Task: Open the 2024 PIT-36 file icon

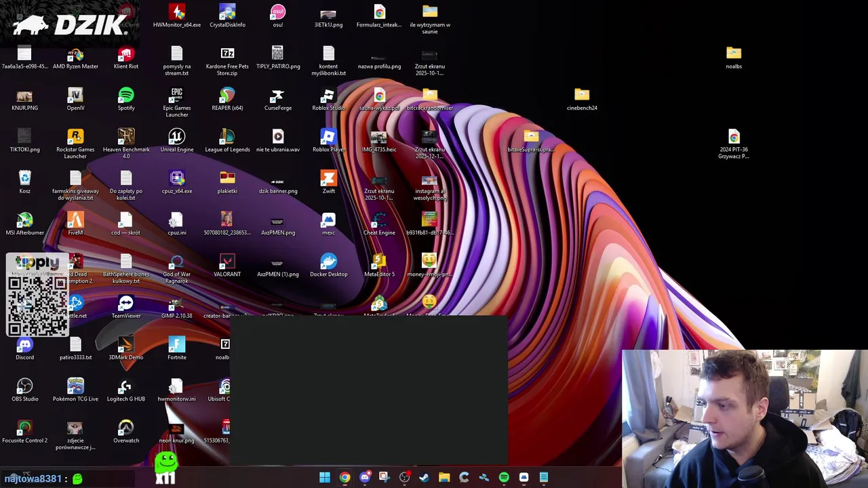Action: click(x=734, y=144)
